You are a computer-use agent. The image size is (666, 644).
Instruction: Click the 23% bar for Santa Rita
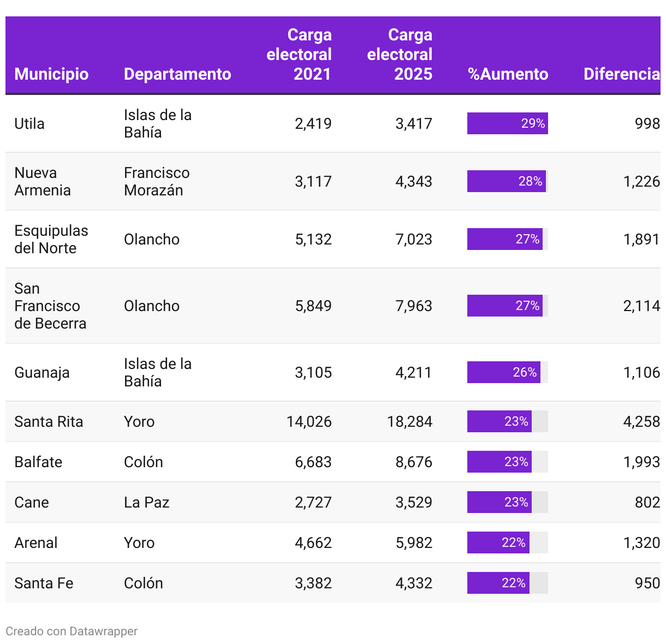[499, 421]
